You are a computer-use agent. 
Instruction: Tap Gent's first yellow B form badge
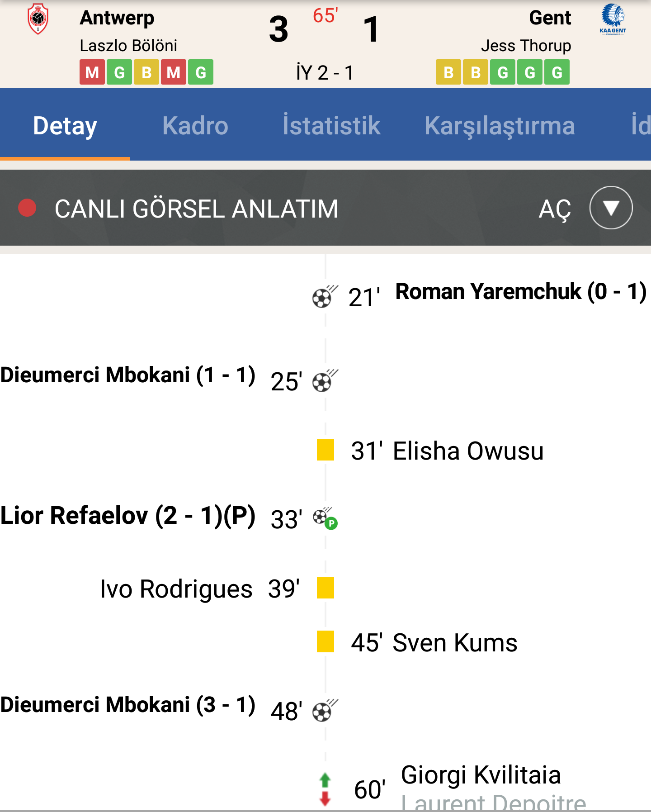point(448,72)
